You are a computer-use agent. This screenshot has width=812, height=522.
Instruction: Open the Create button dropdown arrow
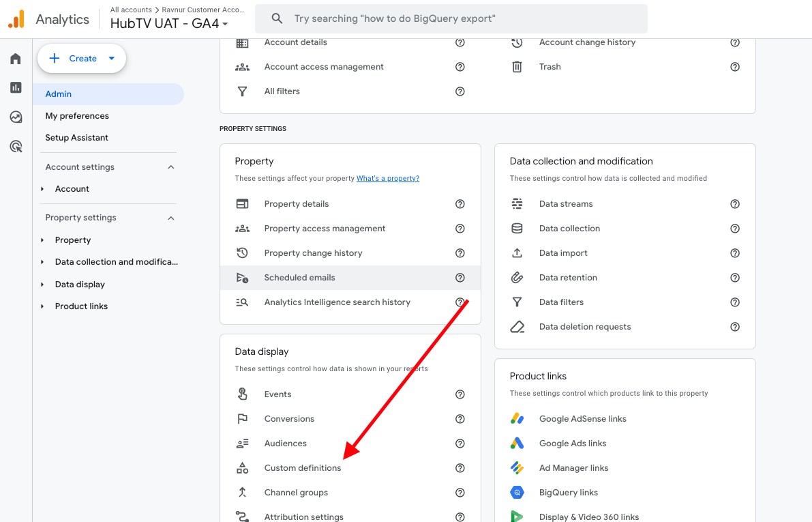point(111,59)
